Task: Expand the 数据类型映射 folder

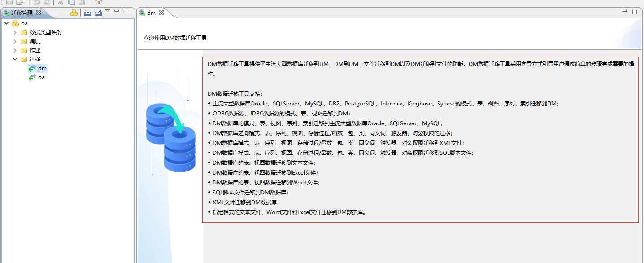Action: pyautogui.click(x=15, y=32)
